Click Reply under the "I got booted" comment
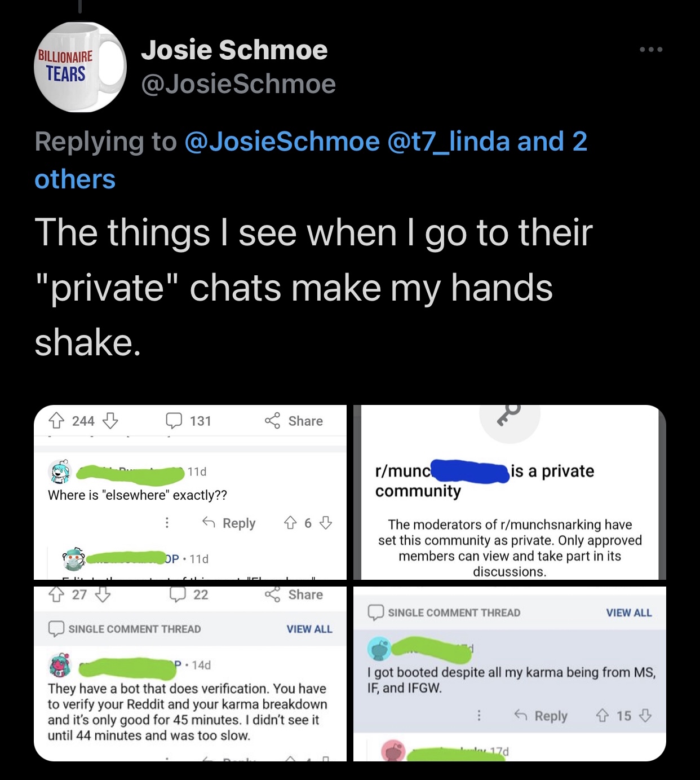The height and width of the screenshot is (780, 700). (541, 716)
